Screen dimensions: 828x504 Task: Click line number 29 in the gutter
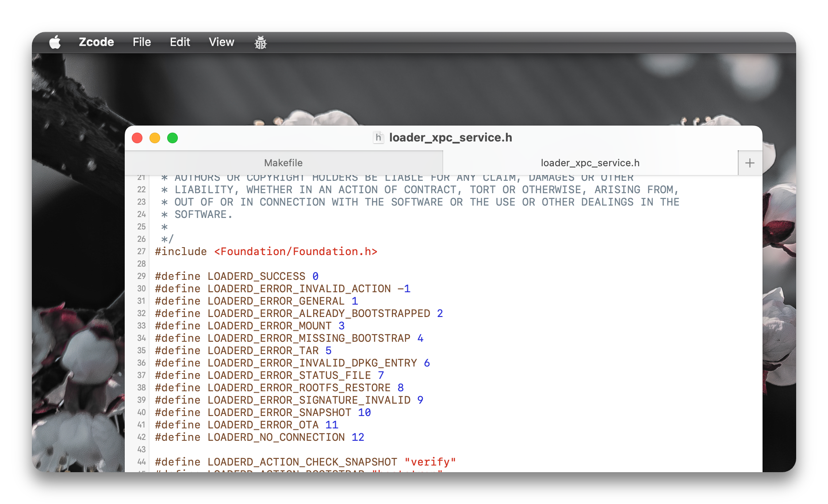tap(141, 276)
